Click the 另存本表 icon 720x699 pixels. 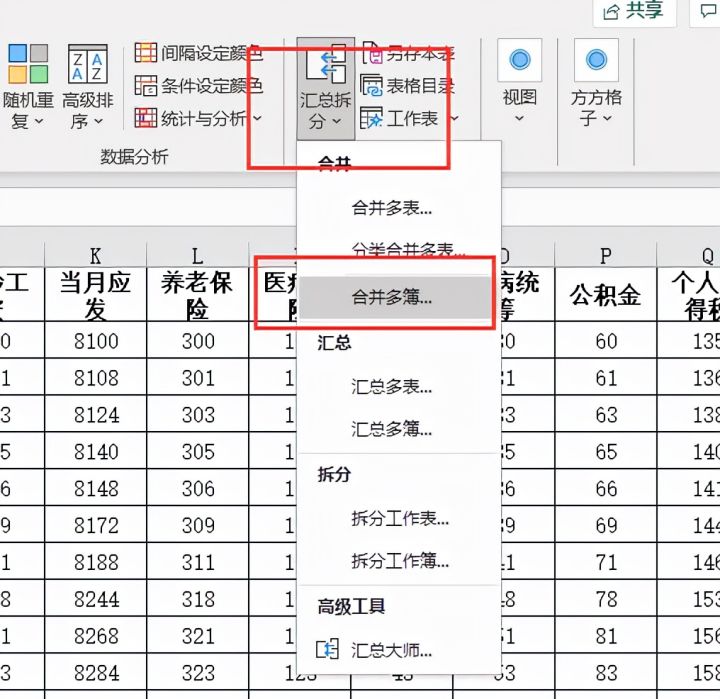372,53
